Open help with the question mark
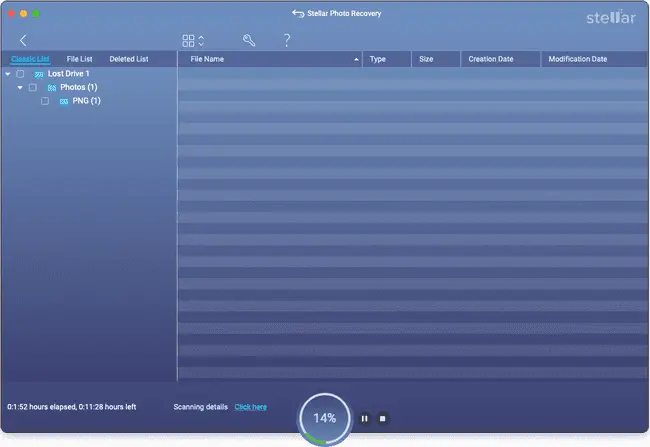The image size is (650, 447). 287,40
